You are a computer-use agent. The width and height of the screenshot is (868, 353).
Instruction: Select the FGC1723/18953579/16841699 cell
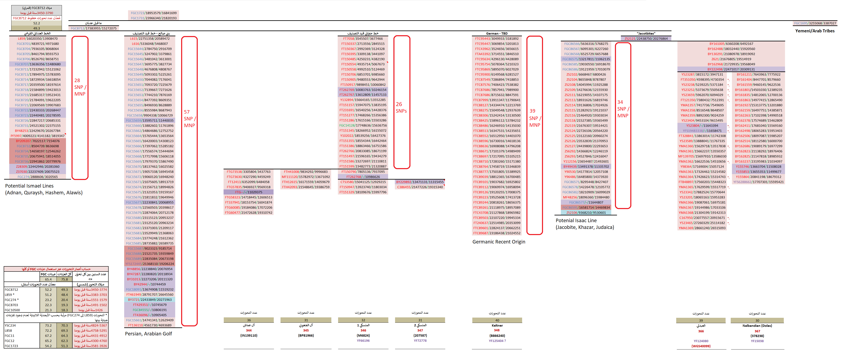[154, 13]
